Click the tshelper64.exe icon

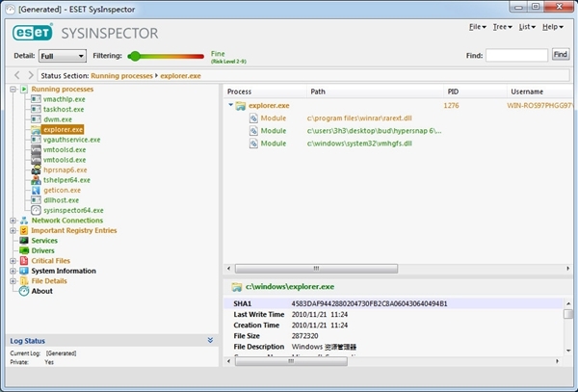coord(36,180)
